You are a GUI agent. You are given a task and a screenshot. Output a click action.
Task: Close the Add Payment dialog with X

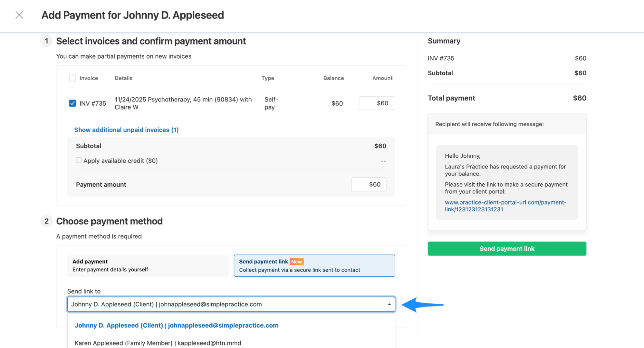[x=19, y=15]
